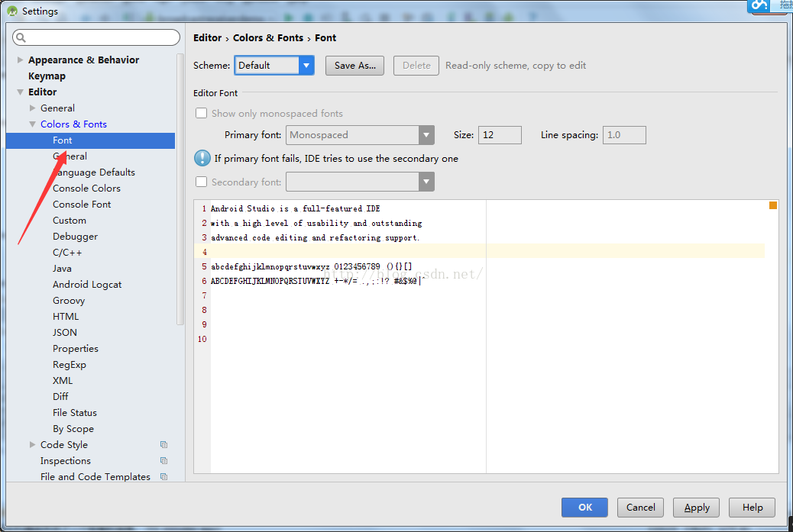The width and height of the screenshot is (793, 532).
Task: Click preview line 1 'Android Studio is a full-featured IDE'
Action: [x=296, y=208]
